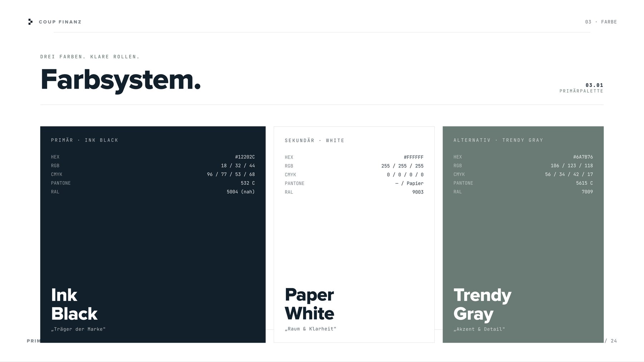This screenshot has width=644, height=362.
Task: Click the CMYK label in the Trendy Gray card
Action: 459,174
